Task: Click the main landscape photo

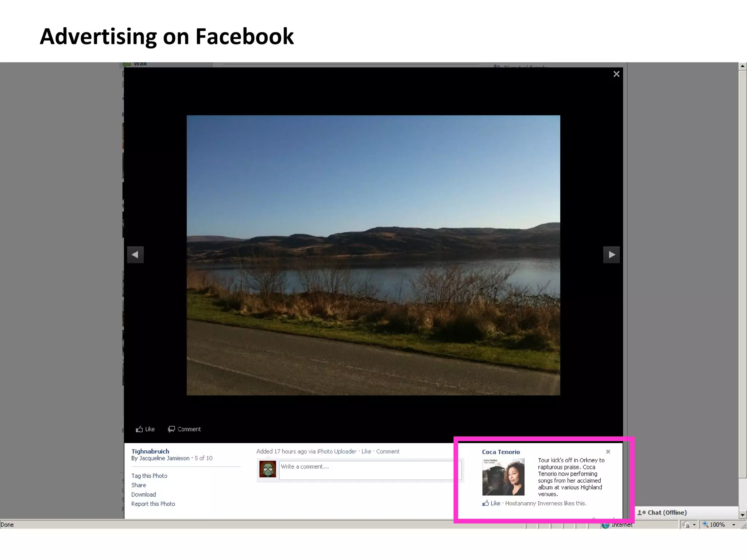Action: click(x=373, y=255)
